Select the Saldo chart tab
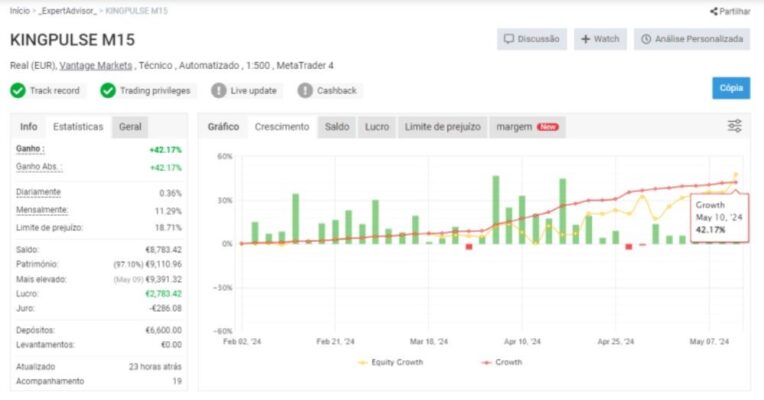The width and height of the screenshot is (764, 400). pyautogui.click(x=337, y=127)
